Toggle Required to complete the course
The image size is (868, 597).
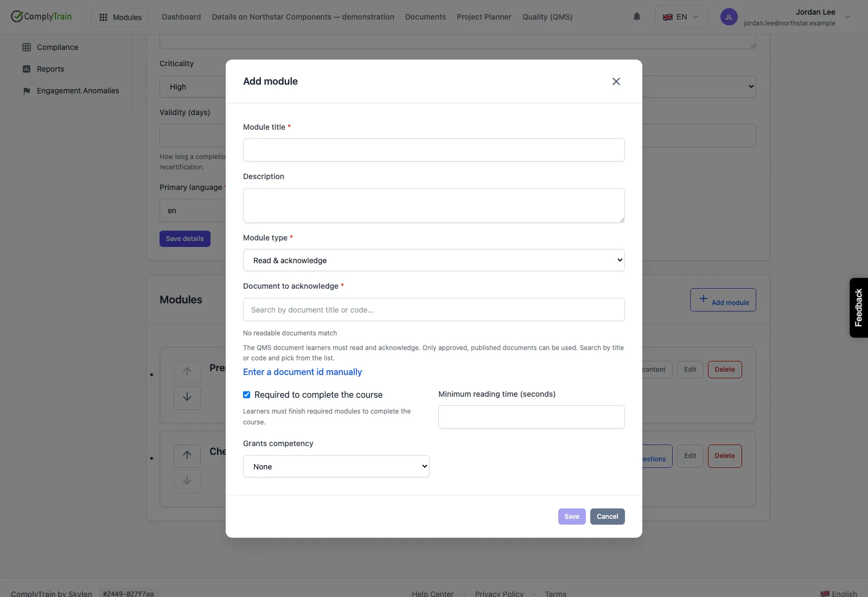[246, 395]
